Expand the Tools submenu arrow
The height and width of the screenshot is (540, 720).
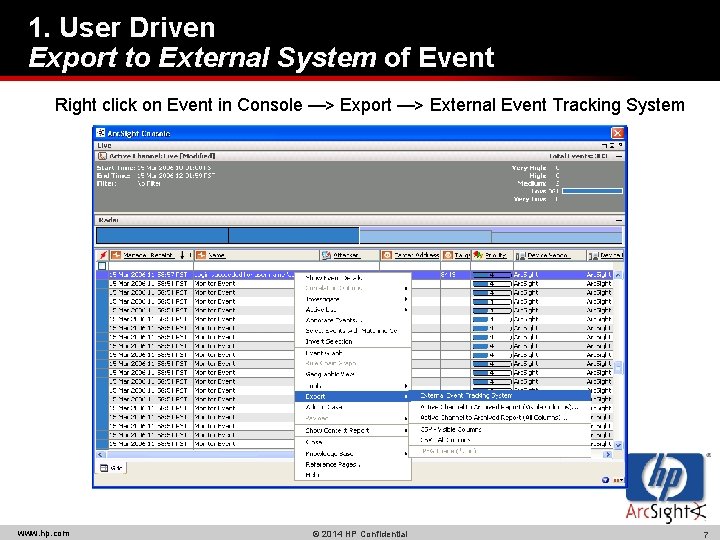coord(406,386)
